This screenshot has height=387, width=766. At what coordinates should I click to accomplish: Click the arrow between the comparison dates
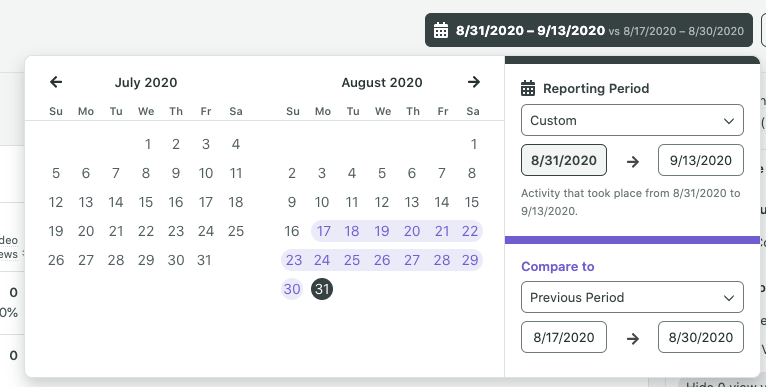633,338
